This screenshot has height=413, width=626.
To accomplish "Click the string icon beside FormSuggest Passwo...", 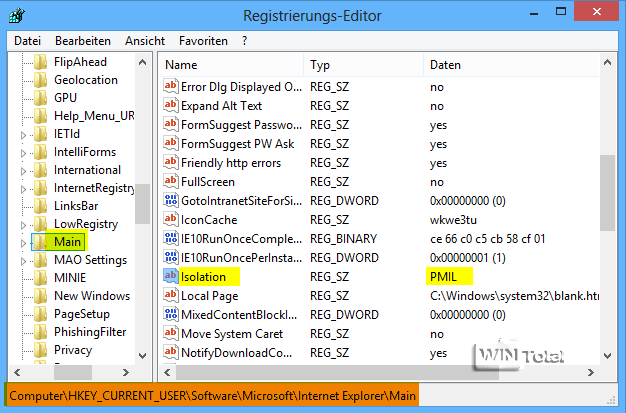I will (x=170, y=124).
